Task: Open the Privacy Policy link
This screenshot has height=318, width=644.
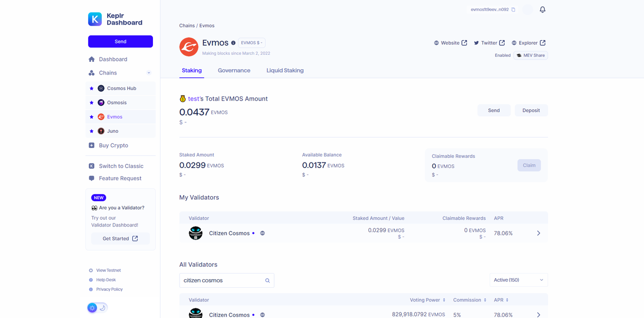Action: point(106,289)
